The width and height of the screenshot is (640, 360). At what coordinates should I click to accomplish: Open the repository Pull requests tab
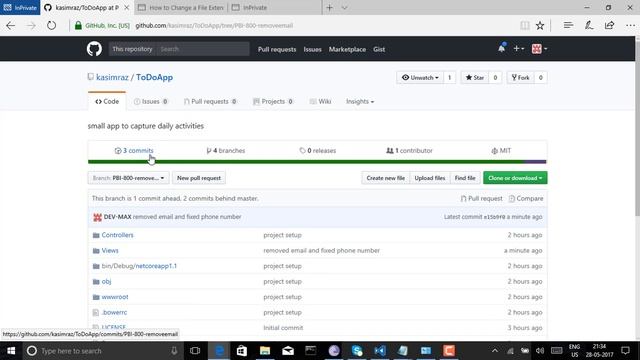(210, 101)
